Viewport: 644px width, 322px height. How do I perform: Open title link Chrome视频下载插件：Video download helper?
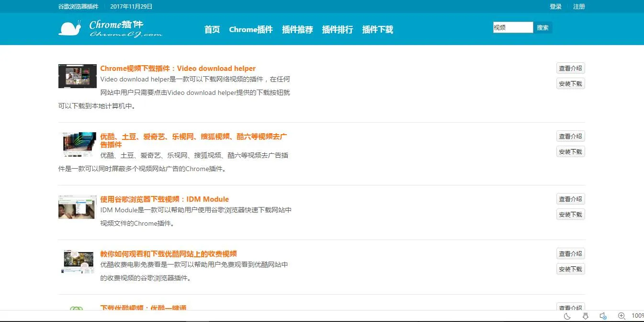tap(178, 69)
